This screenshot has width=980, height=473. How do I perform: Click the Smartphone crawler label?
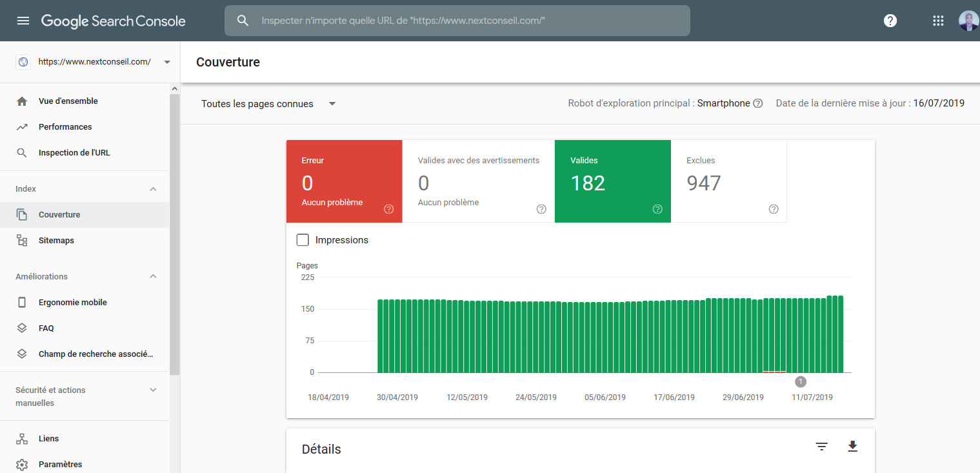click(x=724, y=103)
